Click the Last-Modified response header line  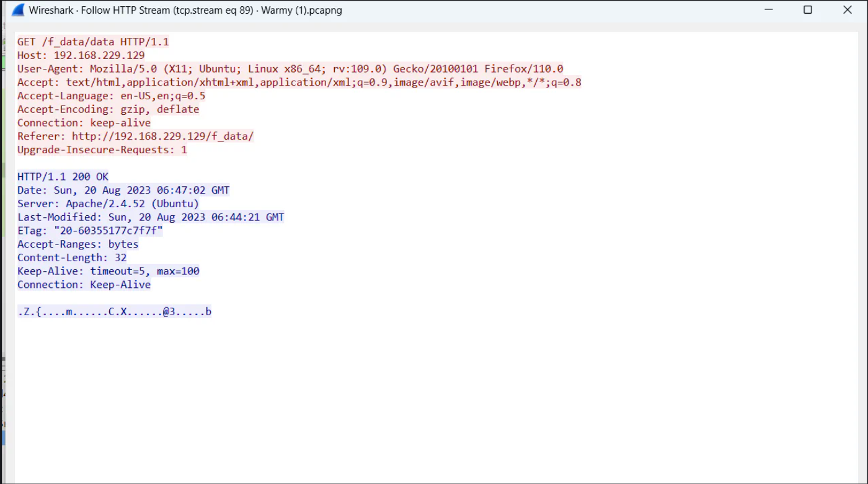(150, 218)
